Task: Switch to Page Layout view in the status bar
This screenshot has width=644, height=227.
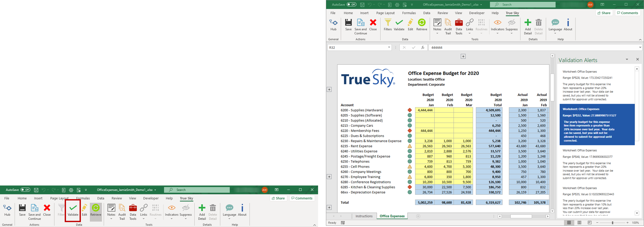Action: pyautogui.click(x=579, y=223)
